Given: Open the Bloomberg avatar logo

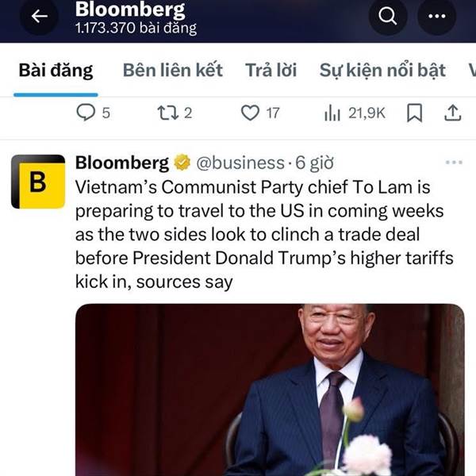Looking at the screenshot, I should pyautogui.click(x=38, y=182).
